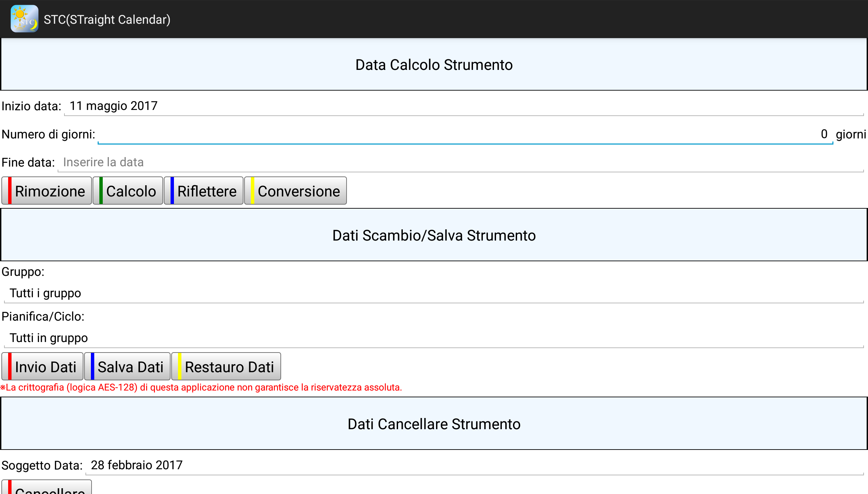Screen dimensions: 868x494
Task: Expand the Pianifica/Ciclo 'Tutti in gruppo' selector
Action: pyautogui.click(x=433, y=338)
